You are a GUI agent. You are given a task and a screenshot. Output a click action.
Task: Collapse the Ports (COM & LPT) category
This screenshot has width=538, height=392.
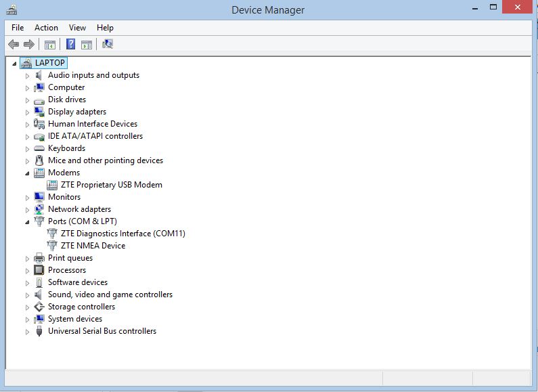click(x=28, y=222)
